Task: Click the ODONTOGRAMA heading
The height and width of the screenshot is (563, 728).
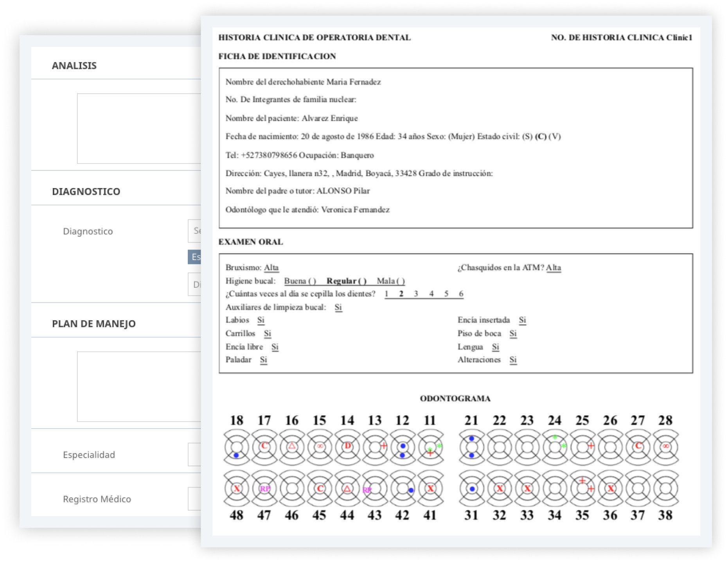Action: (455, 398)
